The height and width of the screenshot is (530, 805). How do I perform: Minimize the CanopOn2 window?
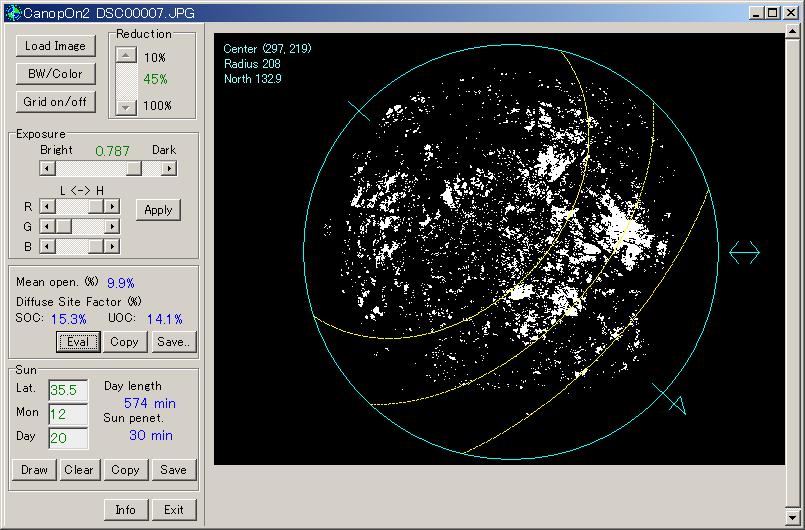click(755, 13)
